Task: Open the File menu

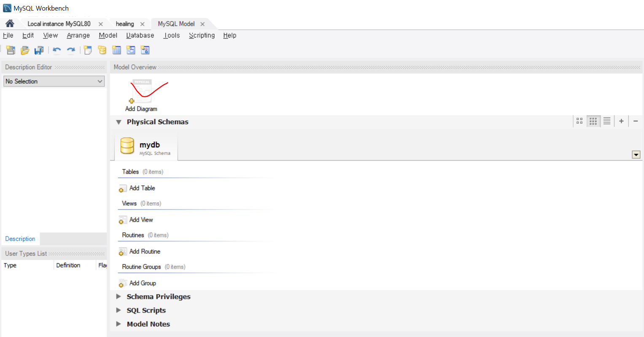Action: click(8, 35)
